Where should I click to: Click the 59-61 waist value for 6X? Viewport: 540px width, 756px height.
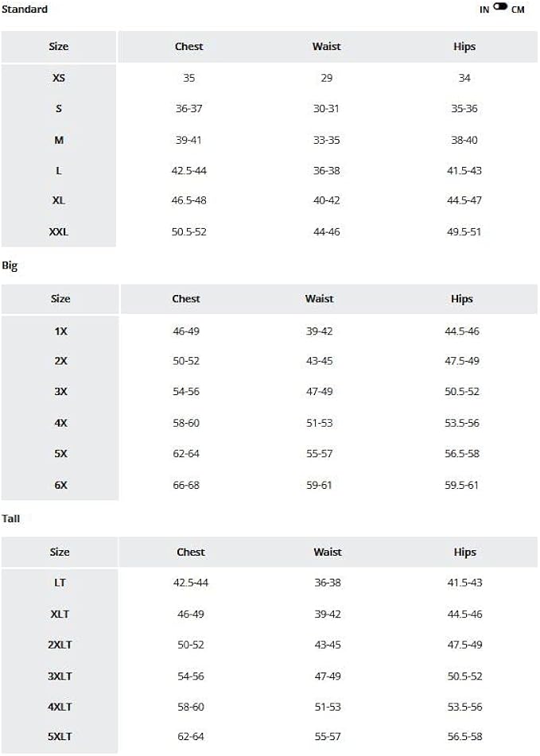(319, 485)
